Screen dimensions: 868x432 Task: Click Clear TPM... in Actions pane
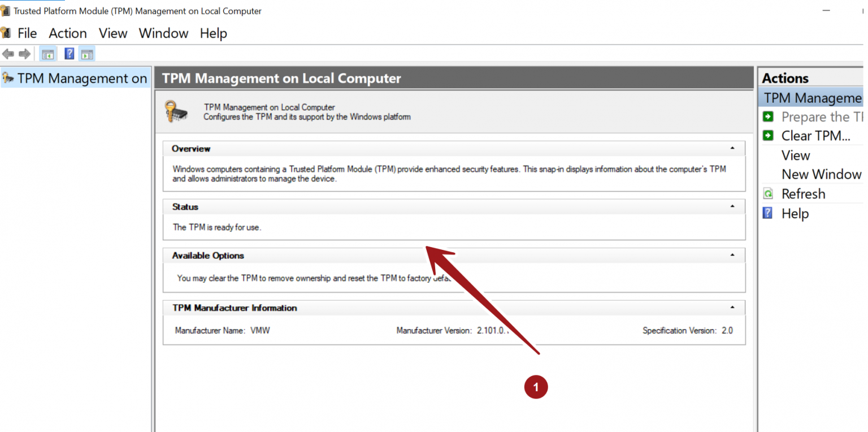[x=815, y=136]
